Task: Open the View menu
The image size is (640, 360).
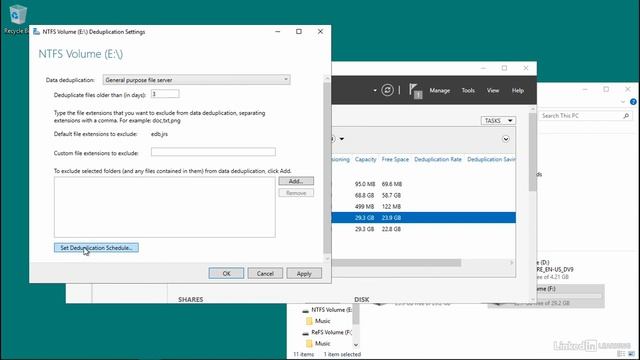Action: click(x=493, y=91)
